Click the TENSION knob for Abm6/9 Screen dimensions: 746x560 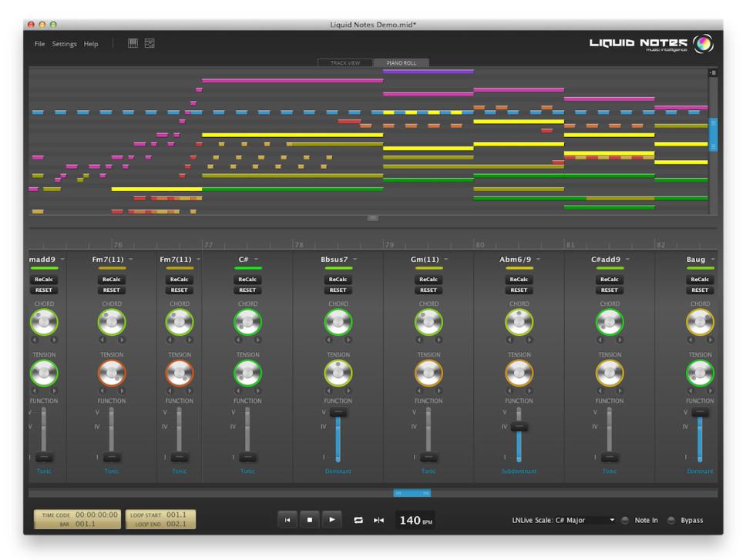519,374
